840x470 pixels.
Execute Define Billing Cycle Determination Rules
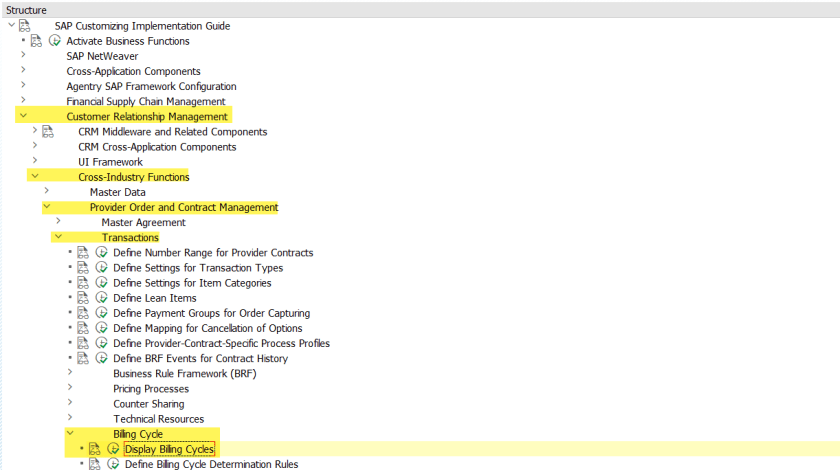click(113, 464)
